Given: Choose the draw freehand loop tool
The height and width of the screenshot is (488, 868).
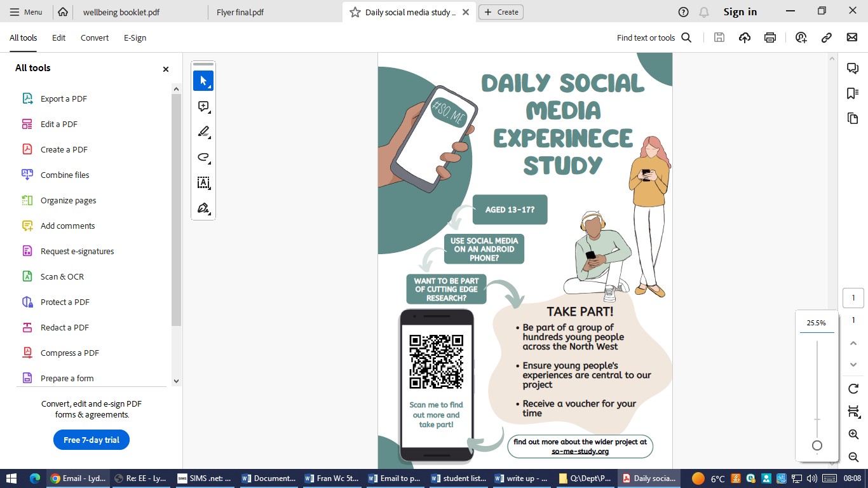Looking at the screenshot, I should click(203, 157).
